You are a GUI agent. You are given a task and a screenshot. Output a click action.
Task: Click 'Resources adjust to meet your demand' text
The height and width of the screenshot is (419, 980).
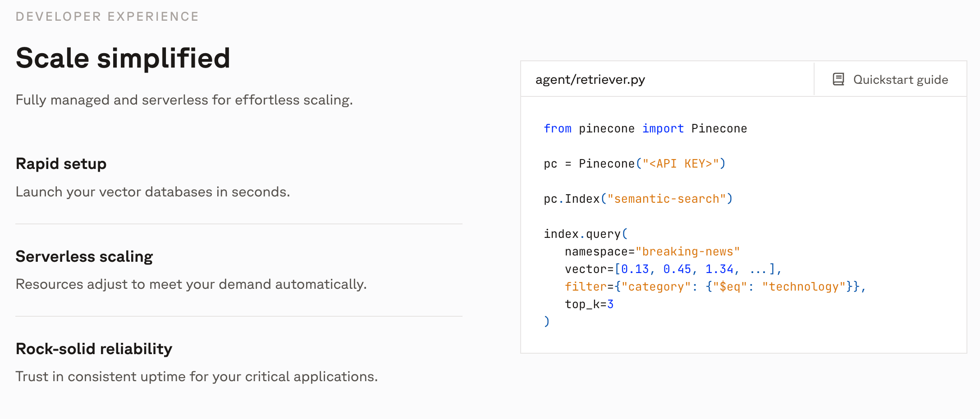point(191,284)
